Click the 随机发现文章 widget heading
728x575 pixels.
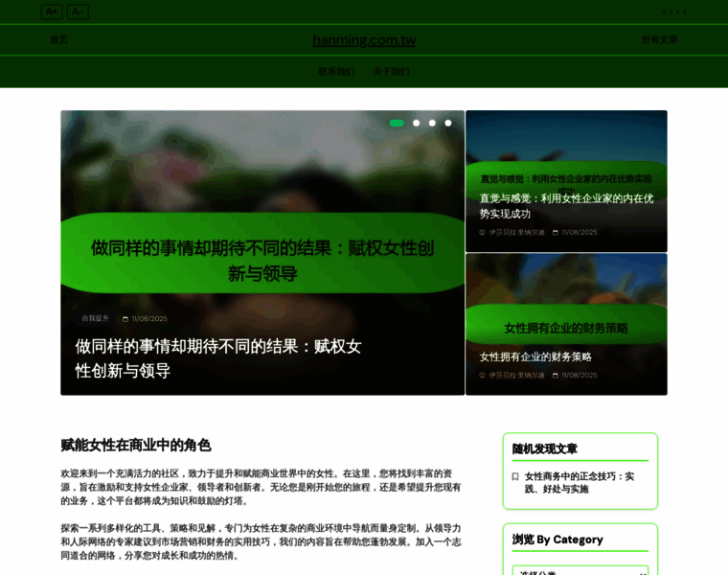pos(545,449)
